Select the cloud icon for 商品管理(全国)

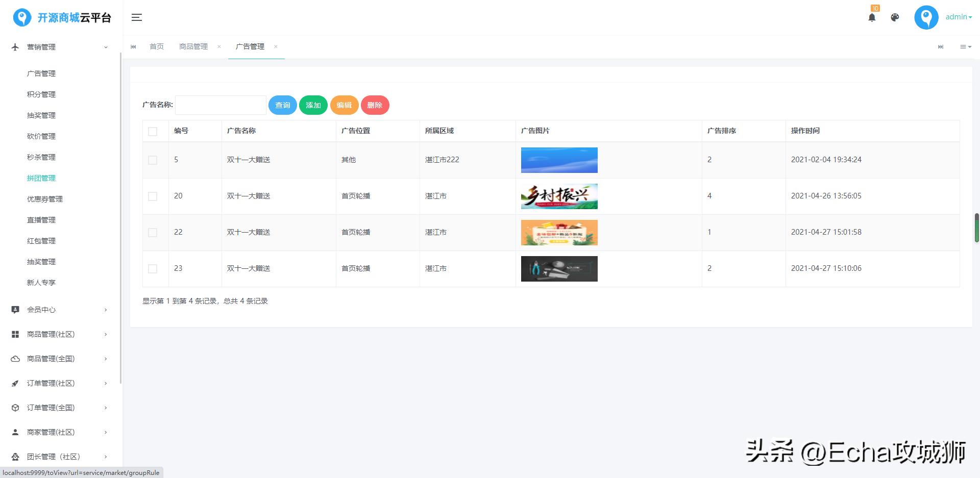(15, 359)
